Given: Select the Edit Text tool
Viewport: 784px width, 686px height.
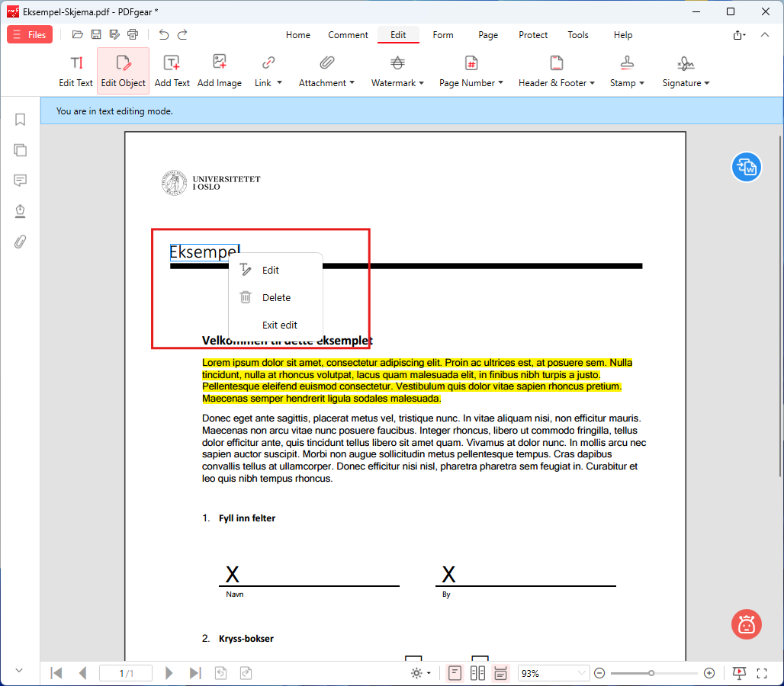Looking at the screenshot, I should tap(76, 71).
